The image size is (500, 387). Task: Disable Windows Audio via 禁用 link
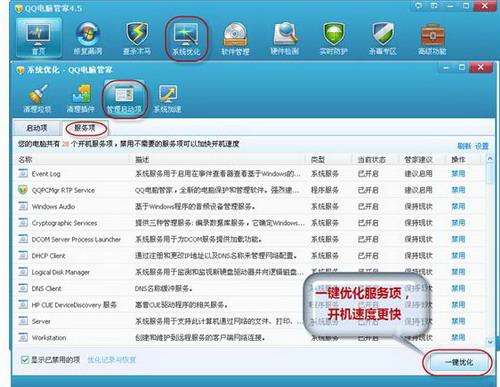pos(458,206)
